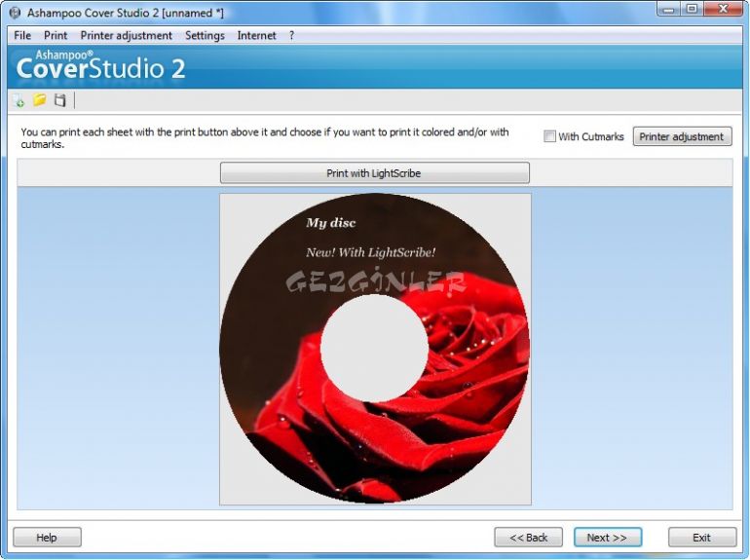The image size is (750, 560).
Task: Minimize the Cover Studio window
Action: click(x=669, y=9)
